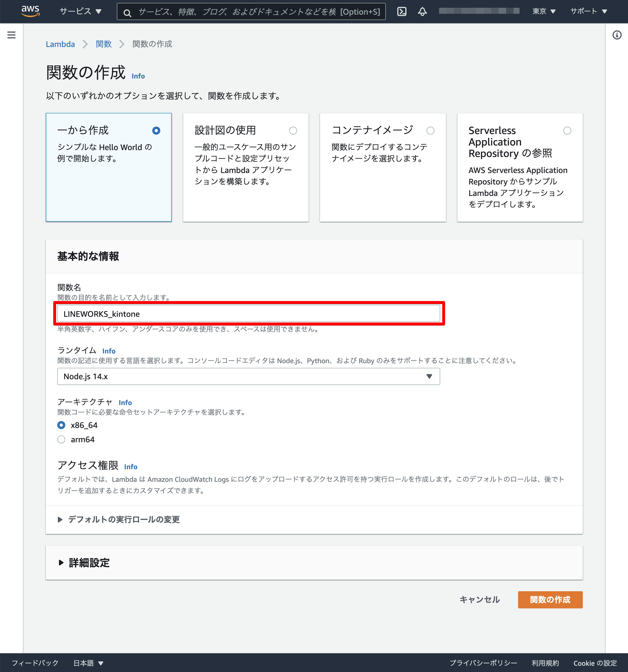Click the AWS logo home icon

click(30, 11)
